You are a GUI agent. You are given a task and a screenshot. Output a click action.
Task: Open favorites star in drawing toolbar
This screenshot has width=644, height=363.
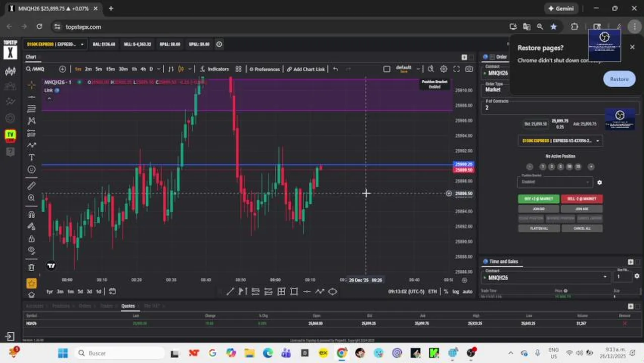(x=31, y=283)
